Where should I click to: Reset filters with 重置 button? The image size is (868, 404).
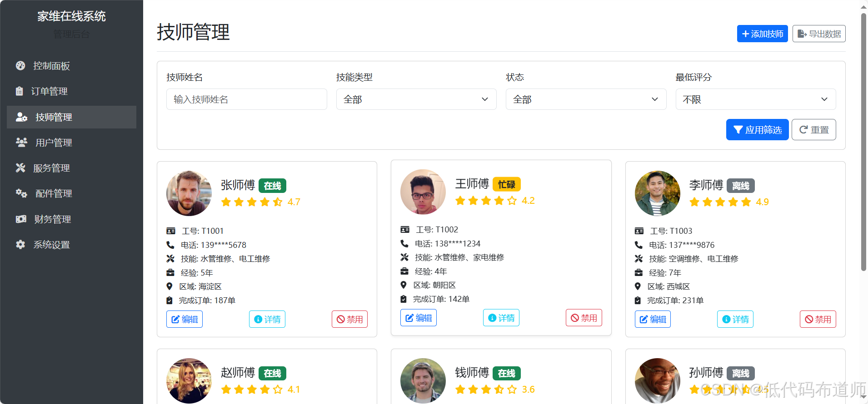(814, 130)
